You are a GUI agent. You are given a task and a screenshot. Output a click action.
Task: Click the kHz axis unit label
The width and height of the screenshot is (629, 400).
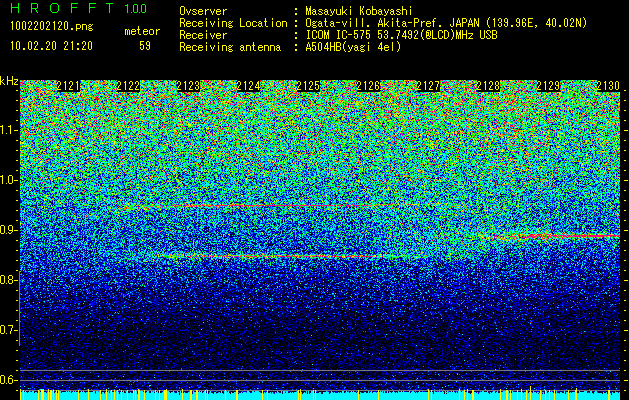coord(9,81)
